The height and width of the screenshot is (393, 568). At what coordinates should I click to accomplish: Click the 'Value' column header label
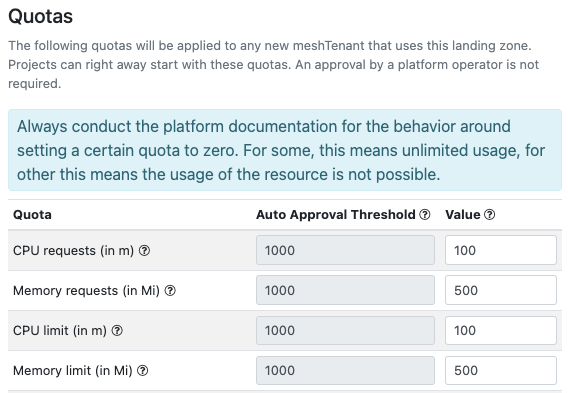[463, 215]
